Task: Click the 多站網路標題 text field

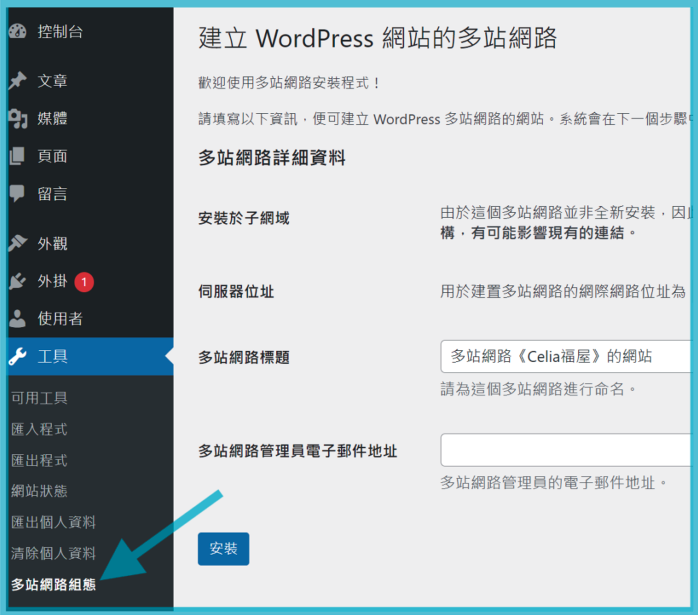Action: 566,356
